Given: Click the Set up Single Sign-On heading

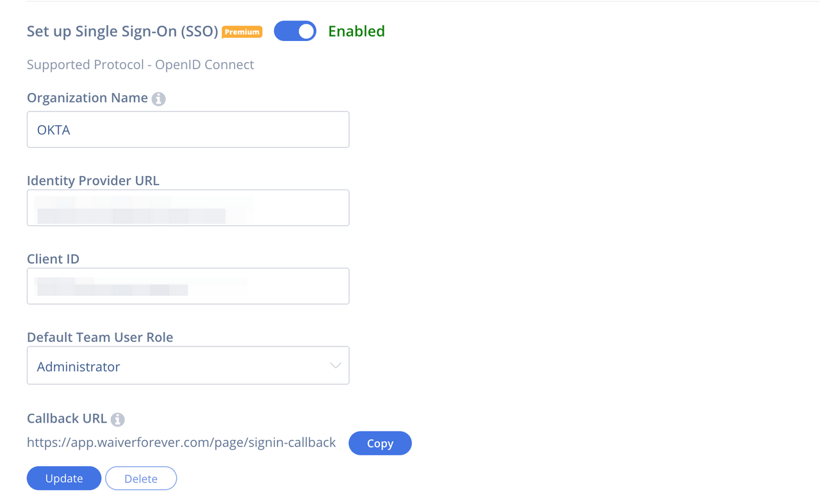Looking at the screenshot, I should tap(122, 31).
